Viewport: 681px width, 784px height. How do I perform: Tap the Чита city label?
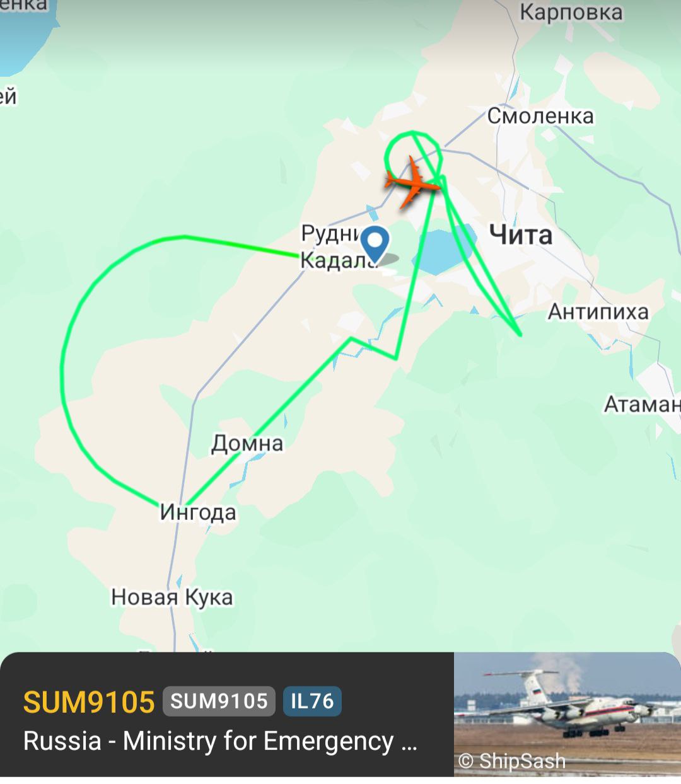(521, 234)
